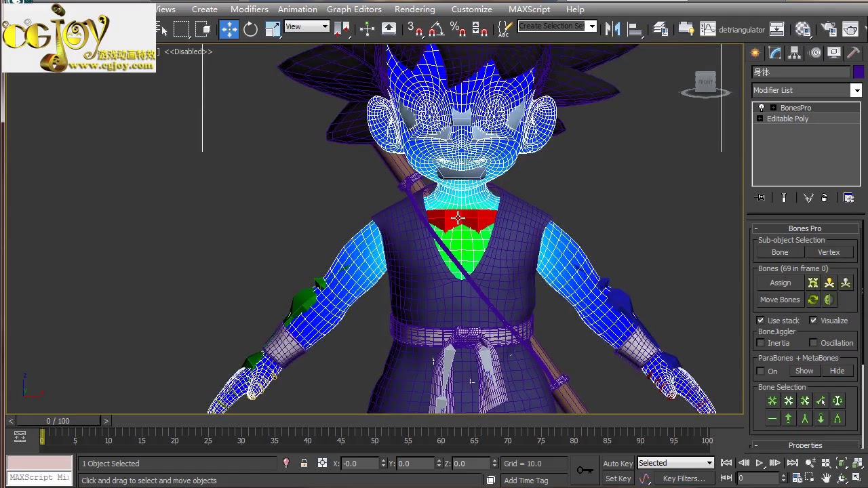Click the Assign bones button

(x=781, y=283)
